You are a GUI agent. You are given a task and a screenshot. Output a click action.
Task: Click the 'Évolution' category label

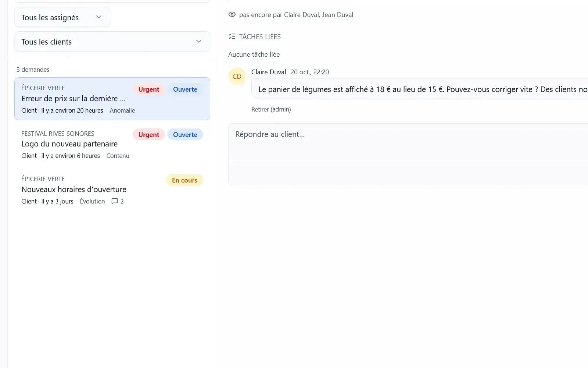pyautogui.click(x=92, y=201)
